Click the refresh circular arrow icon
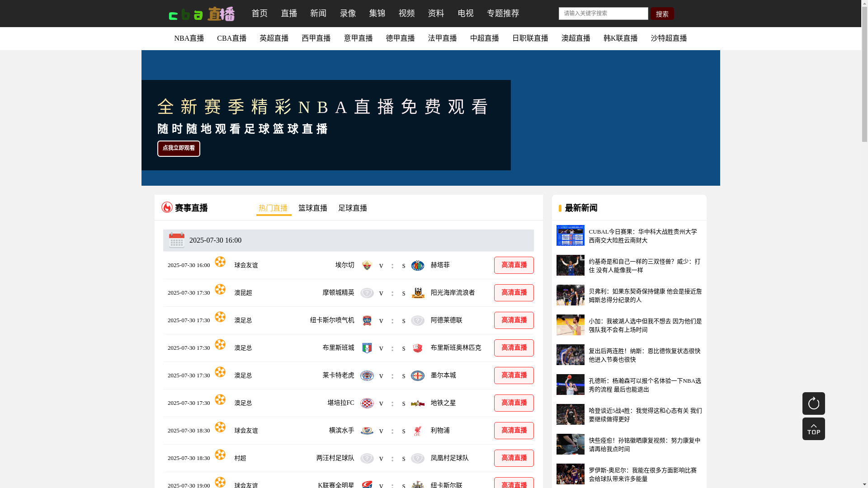Screen dimensions: 868x488 [x=813, y=404]
